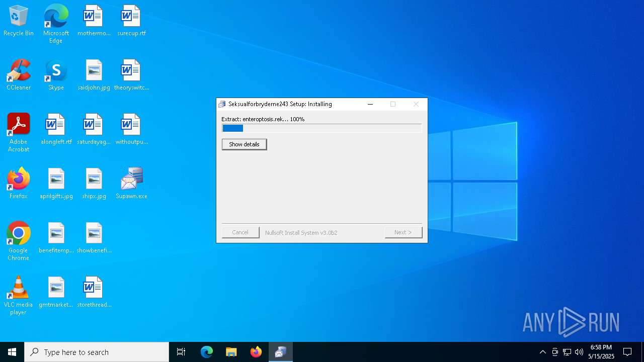Minimize the Seksualforbryderne243 Setup window
Screen dimensions: 644x362
pos(370,104)
